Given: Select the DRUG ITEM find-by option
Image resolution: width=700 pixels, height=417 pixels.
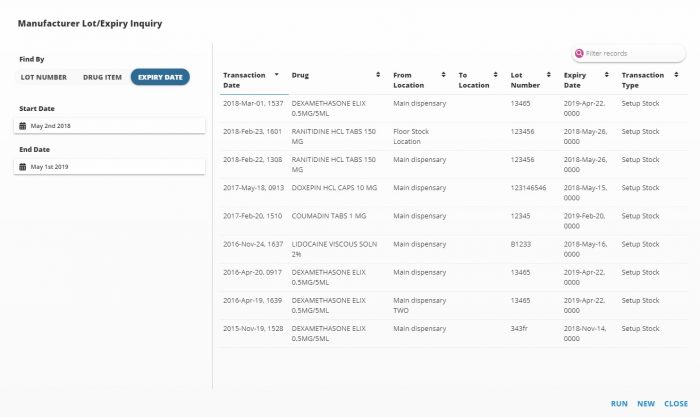Looking at the screenshot, I should pyautogui.click(x=102, y=77).
